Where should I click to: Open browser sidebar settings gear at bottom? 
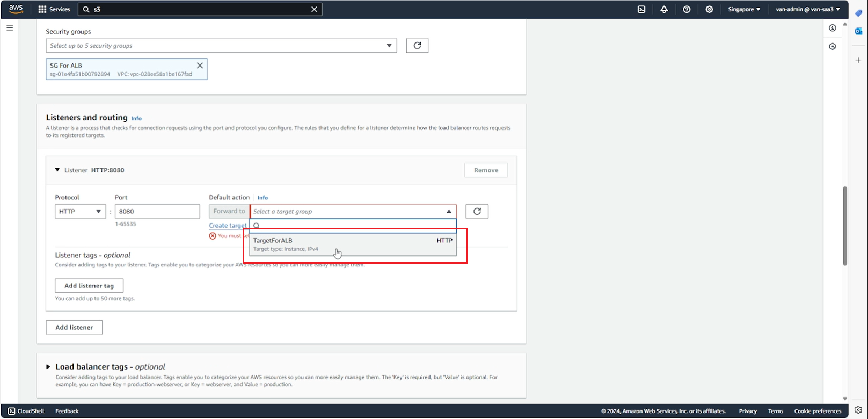click(858, 410)
